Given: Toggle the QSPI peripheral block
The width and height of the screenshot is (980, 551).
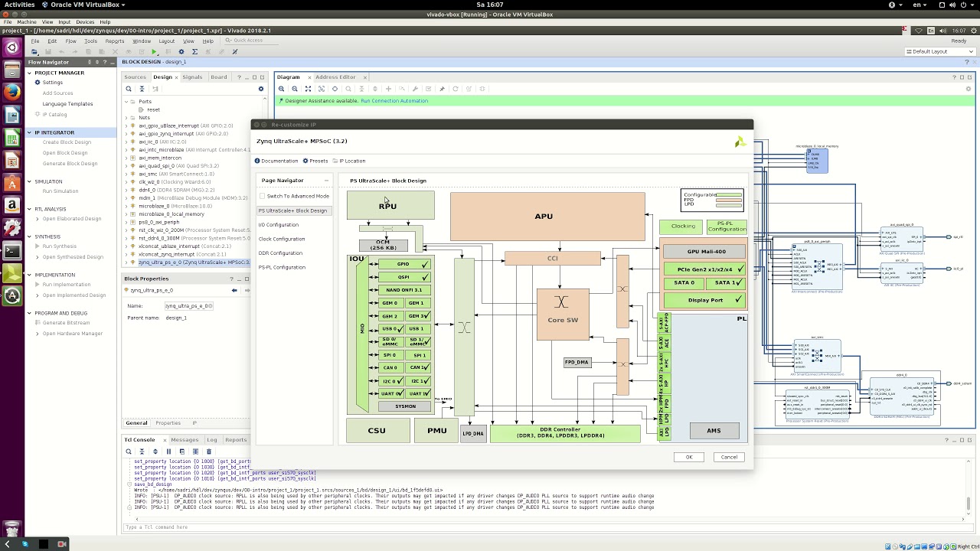Looking at the screenshot, I should pyautogui.click(x=403, y=277).
